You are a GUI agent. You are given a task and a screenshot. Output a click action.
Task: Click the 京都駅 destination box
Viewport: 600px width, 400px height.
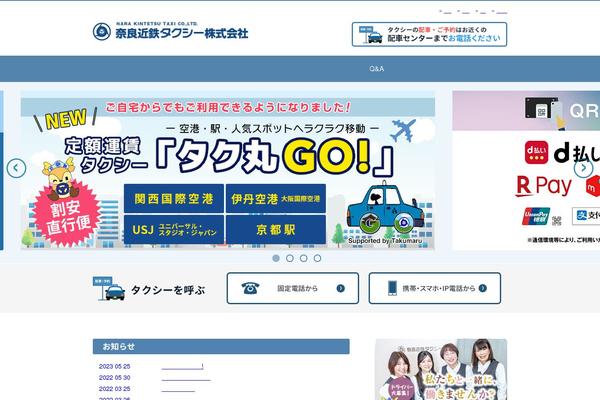[276, 230]
